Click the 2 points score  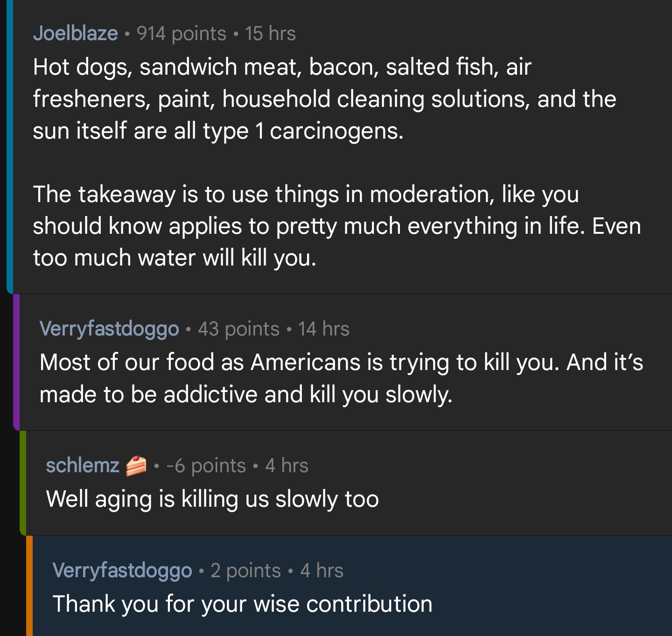pos(245,570)
